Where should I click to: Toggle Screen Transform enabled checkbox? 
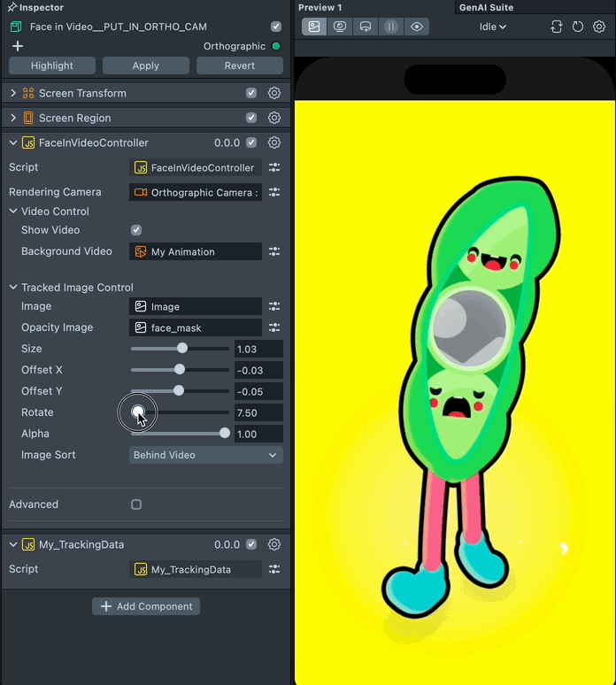pyautogui.click(x=251, y=93)
